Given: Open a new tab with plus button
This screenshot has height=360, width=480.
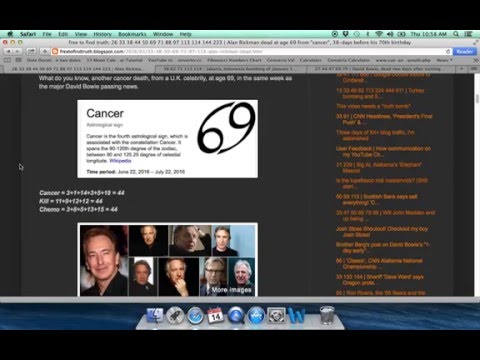Looking at the screenshot, I should coord(461,69).
